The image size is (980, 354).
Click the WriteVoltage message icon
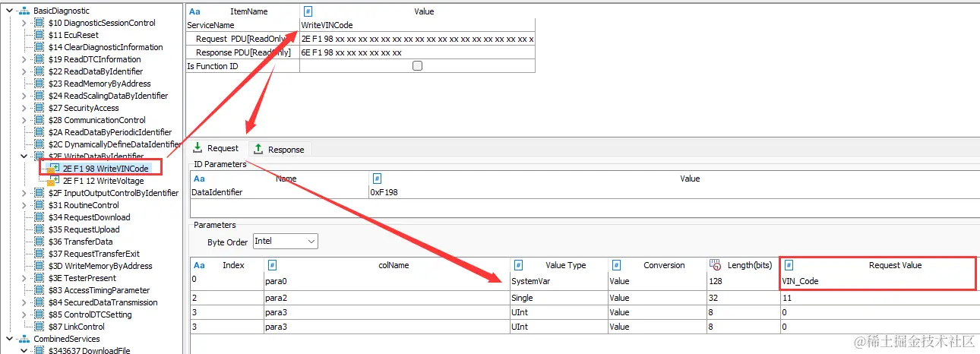pyautogui.click(x=53, y=181)
